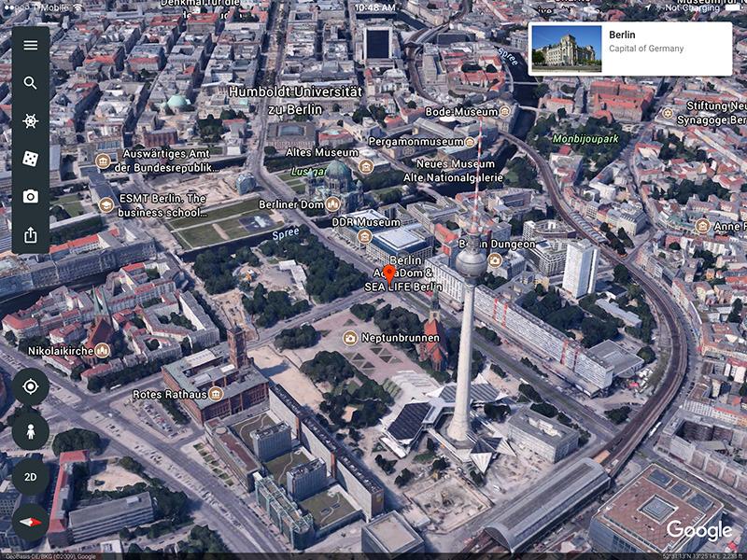Open the Berlin info card
This screenshot has width=747, height=560.
click(629, 49)
